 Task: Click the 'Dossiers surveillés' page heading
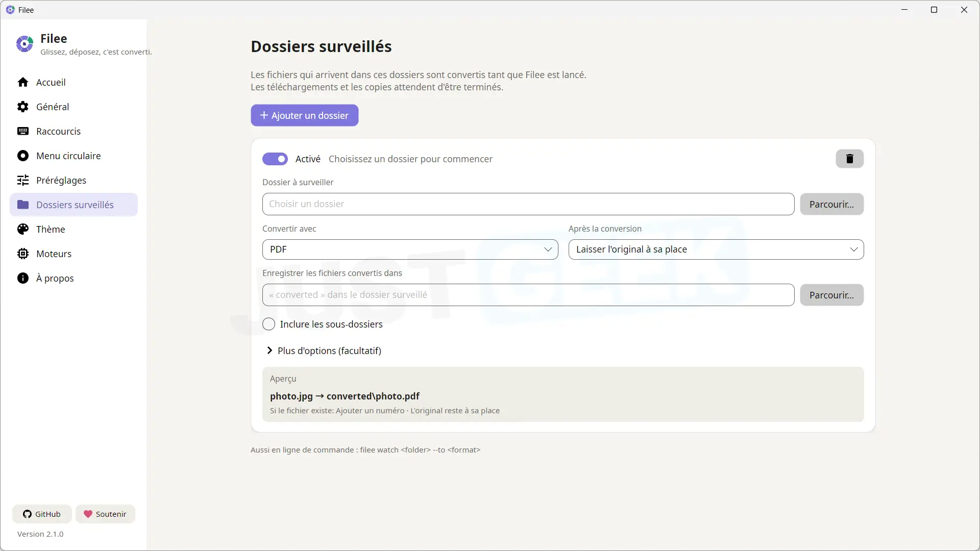[x=321, y=46]
